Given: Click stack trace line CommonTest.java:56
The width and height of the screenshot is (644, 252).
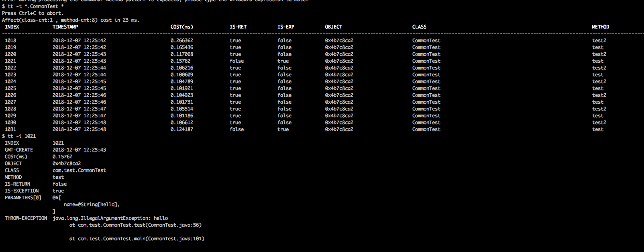Looking at the screenshot, I should [135, 225].
